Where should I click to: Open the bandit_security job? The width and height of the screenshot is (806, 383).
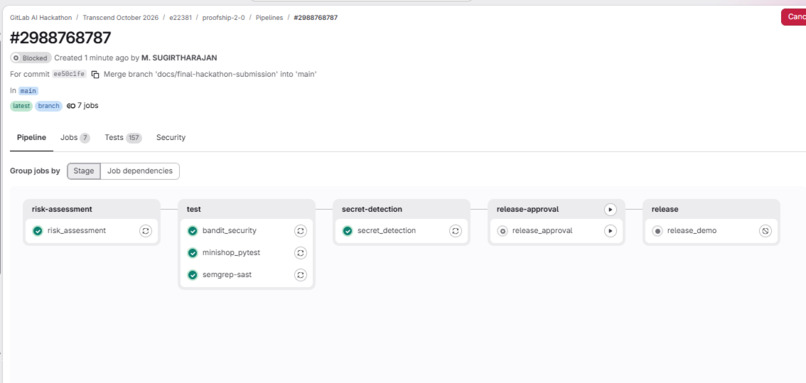229,231
